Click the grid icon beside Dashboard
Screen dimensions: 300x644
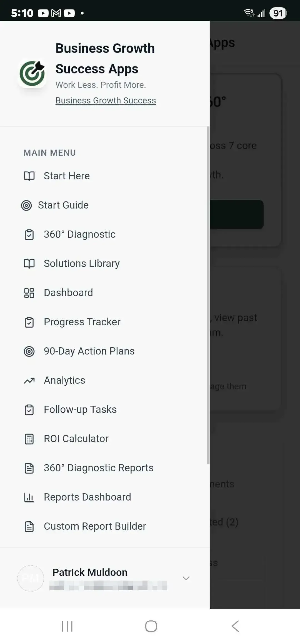point(29,293)
